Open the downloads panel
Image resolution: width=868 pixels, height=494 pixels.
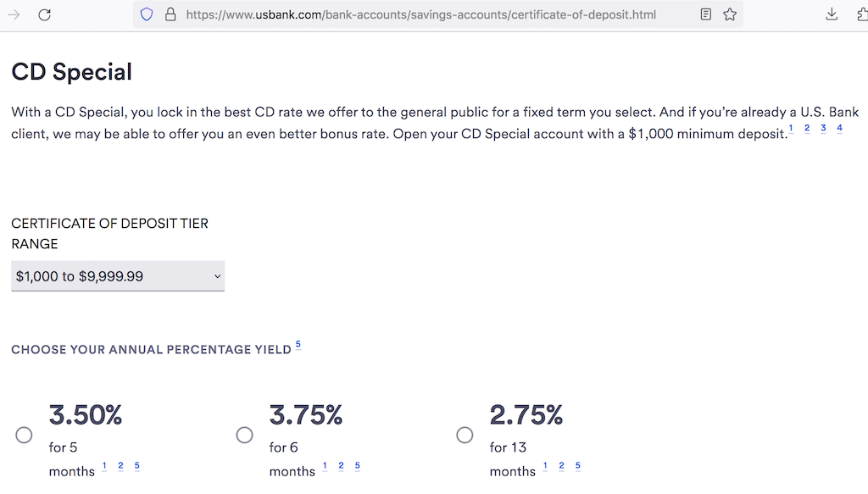[831, 14]
